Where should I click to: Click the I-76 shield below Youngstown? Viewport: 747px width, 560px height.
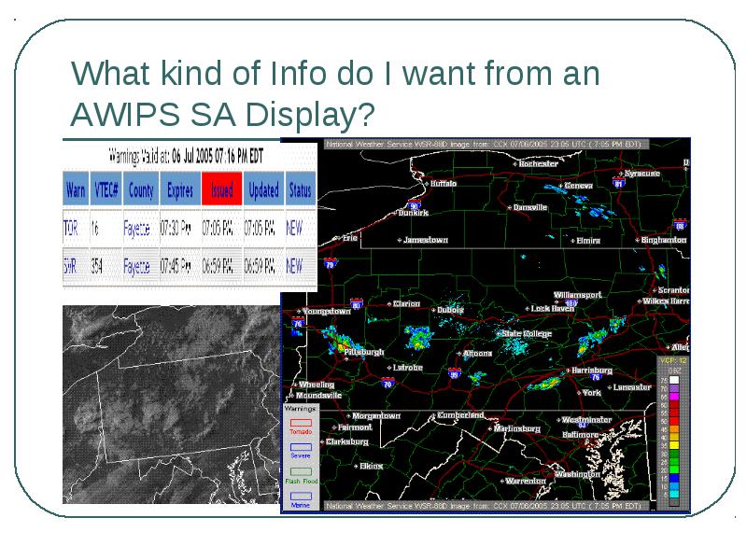298,323
